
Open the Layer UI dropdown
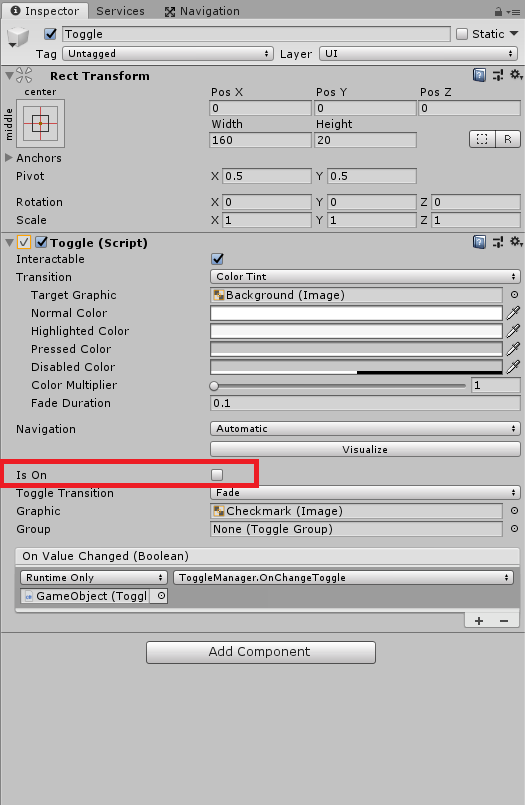(x=418, y=54)
